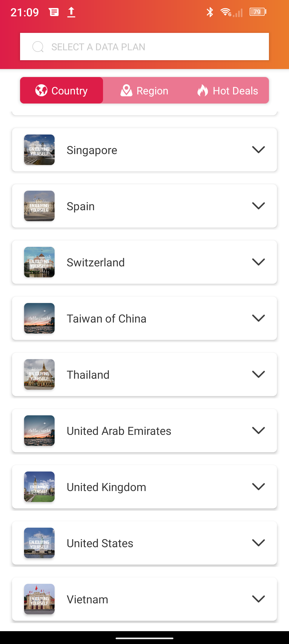The width and height of the screenshot is (289, 644).
Task: Open the Hot Deals tab
Action: pos(227,90)
